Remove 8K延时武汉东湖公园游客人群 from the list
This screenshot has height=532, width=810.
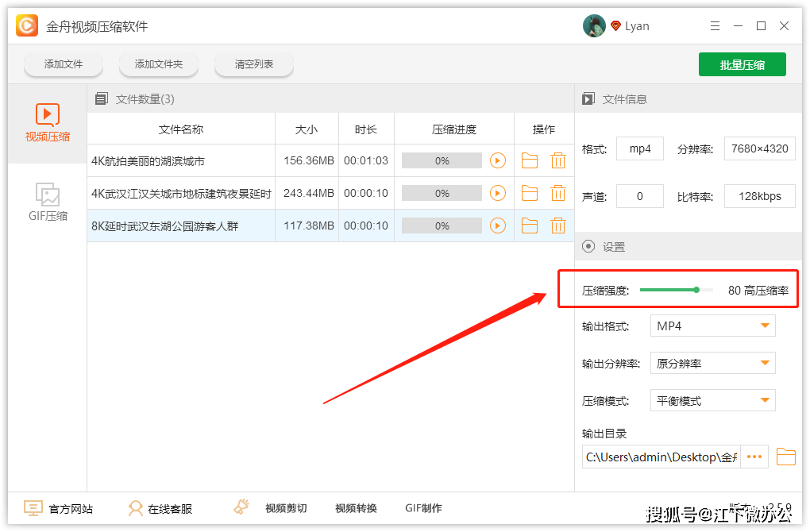coord(558,226)
